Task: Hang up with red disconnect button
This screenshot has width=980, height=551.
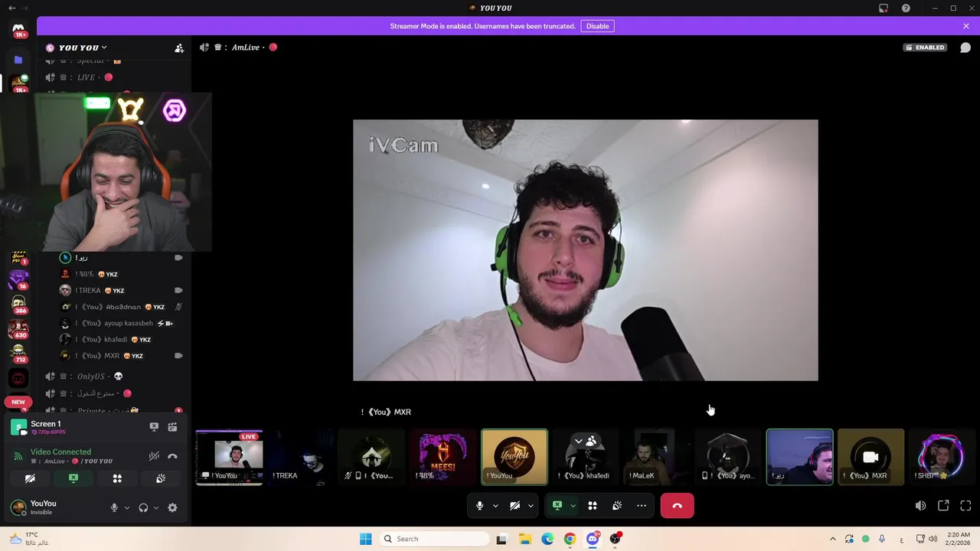Action: (677, 506)
